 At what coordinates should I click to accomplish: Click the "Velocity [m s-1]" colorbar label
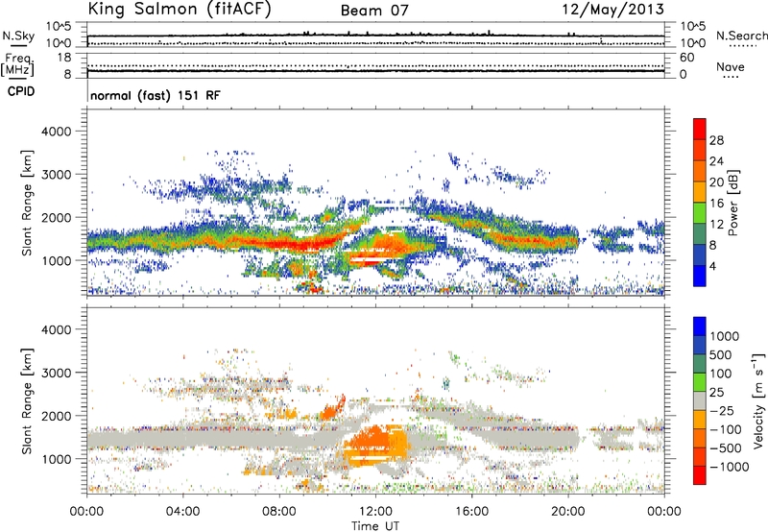(758, 400)
